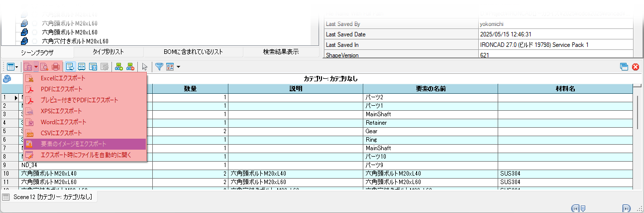Toggle circle marker beside first 六角頭ボルトM20xL60
This screenshot has height=213, width=644.
(34, 23)
